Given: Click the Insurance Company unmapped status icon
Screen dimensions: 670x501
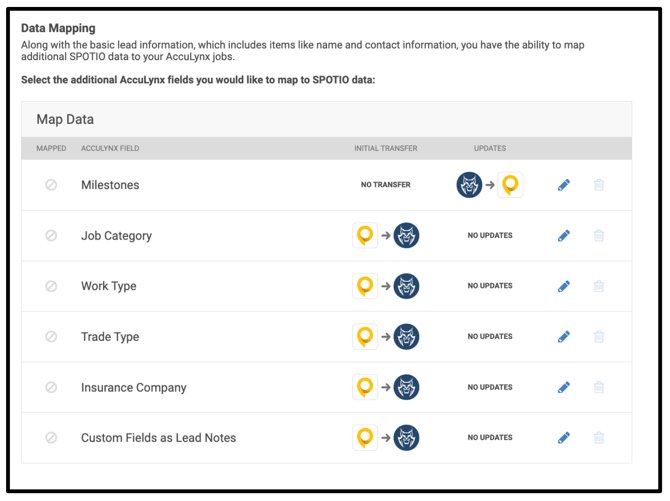Looking at the screenshot, I should [51, 387].
